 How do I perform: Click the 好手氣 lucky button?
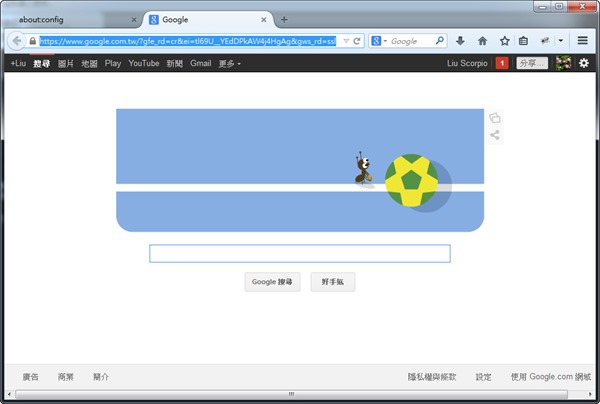pos(333,282)
